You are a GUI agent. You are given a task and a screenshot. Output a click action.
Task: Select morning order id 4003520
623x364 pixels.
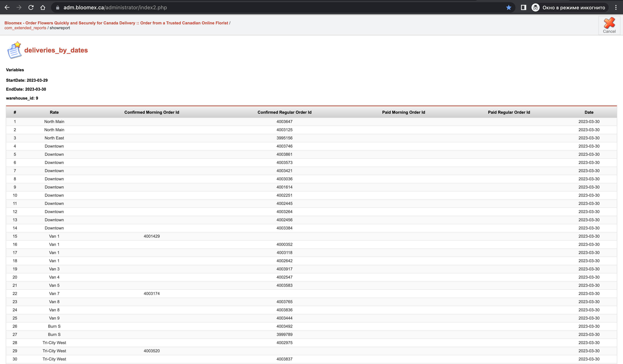pos(152,351)
